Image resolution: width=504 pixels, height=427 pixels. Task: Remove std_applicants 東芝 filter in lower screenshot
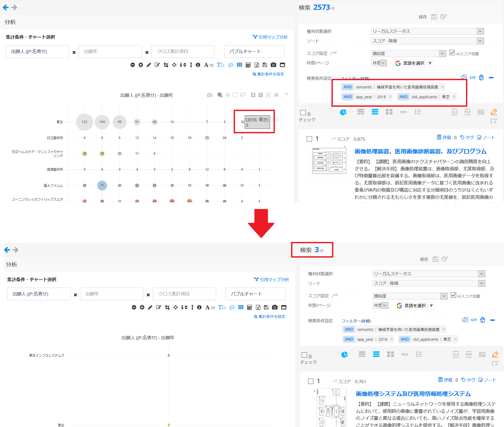pos(455,339)
